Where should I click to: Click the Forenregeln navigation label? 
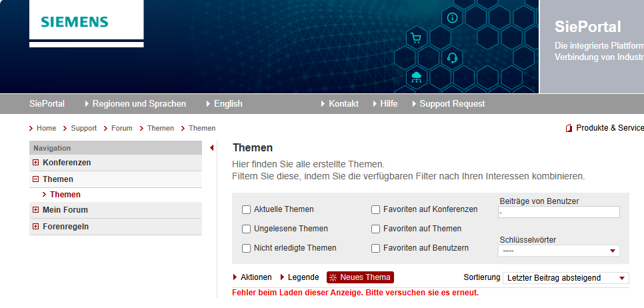tap(66, 226)
